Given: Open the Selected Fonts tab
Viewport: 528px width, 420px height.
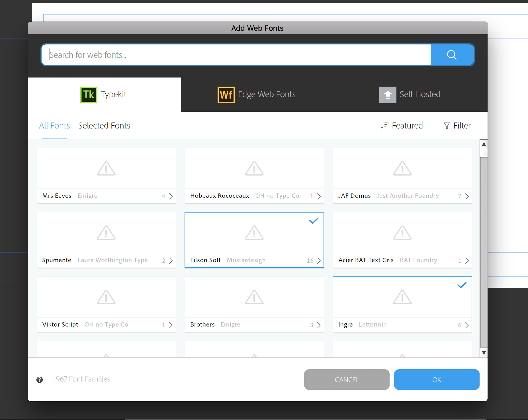Looking at the screenshot, I should click(104, 126).
